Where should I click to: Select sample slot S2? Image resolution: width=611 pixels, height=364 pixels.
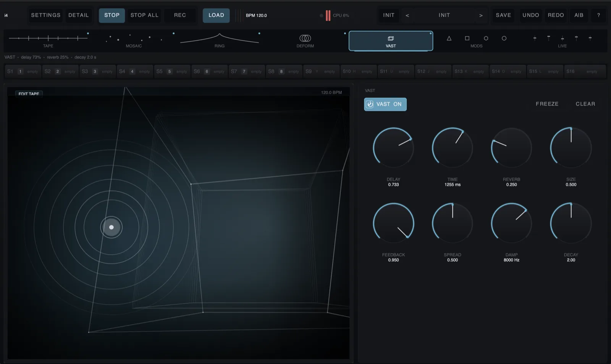60,71
